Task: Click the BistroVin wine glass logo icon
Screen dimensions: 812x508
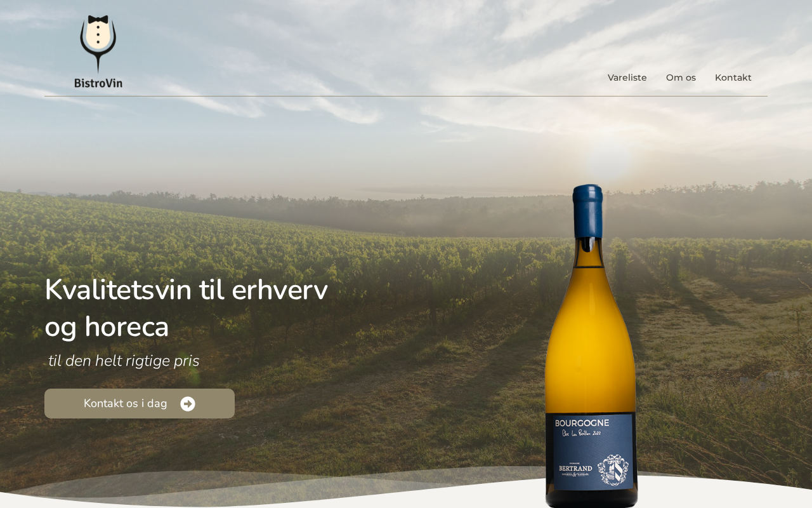Action: point(98,43)
